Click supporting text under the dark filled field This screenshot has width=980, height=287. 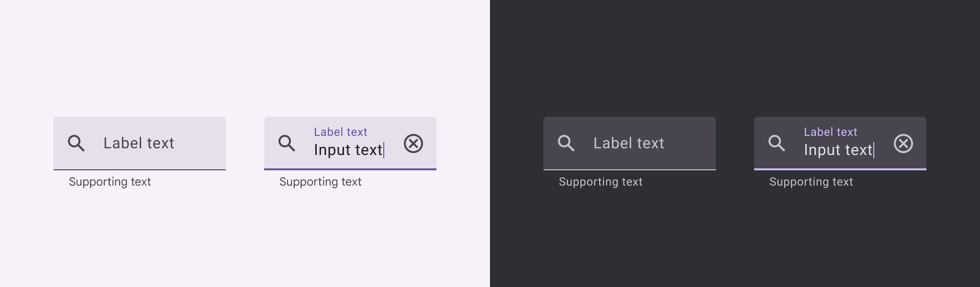811,182
